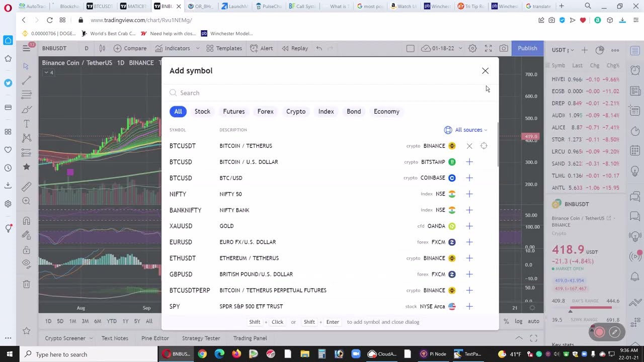The width and height of the screenshot is (644, 362).
Task: Add symbol to watchlist plus
Action: 584,50
